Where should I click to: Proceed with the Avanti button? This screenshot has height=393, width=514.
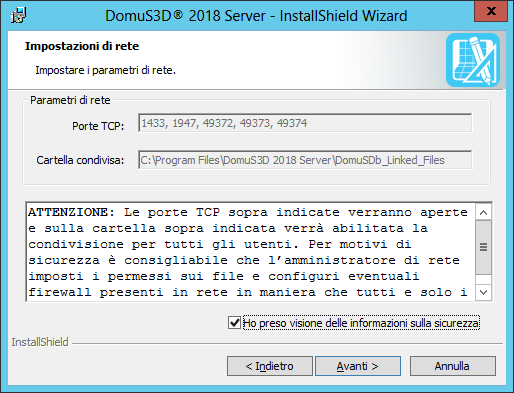coord(358,366)
